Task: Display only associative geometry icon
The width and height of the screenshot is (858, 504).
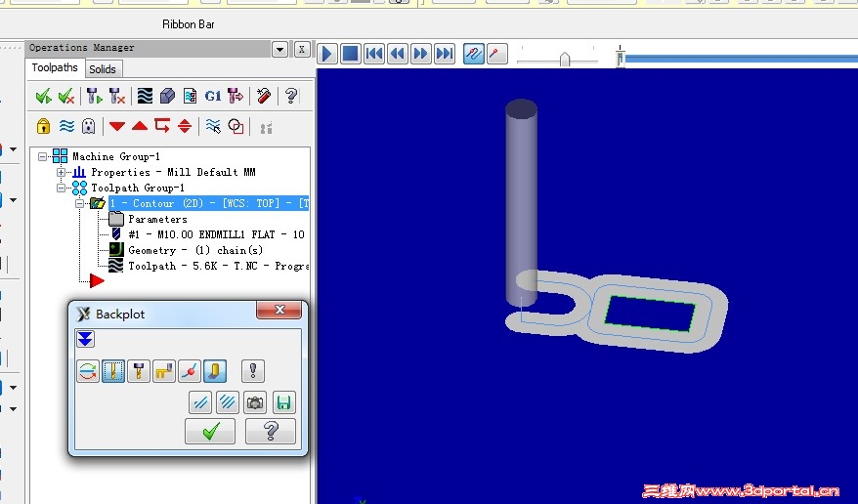Action: pos(236,126)
